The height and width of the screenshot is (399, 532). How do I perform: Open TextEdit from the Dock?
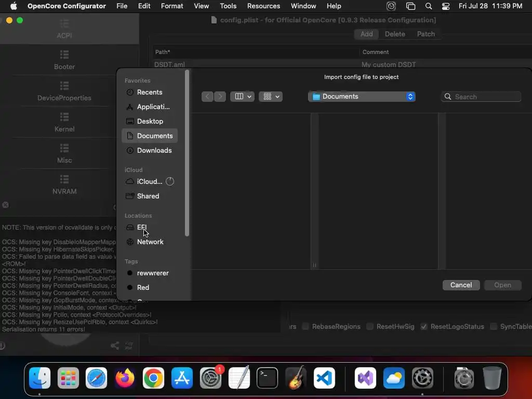tap(239, 378)
